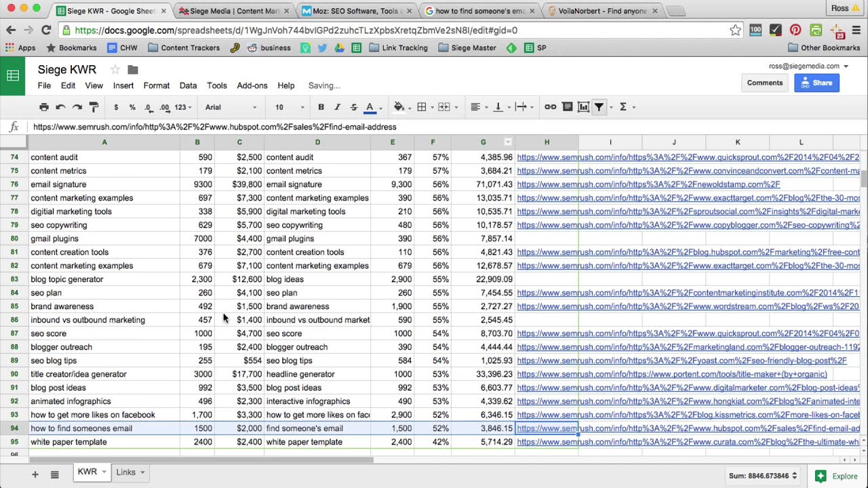Open the Arial font dropdown
This screenshot has width=868, height=488.
(231, 107)
